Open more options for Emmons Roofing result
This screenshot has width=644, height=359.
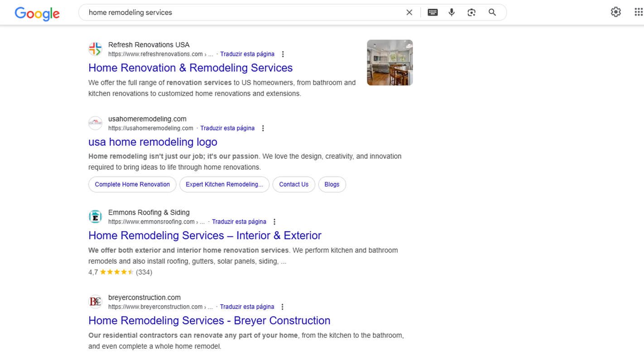pyautogui.click(x=274, y=222)
